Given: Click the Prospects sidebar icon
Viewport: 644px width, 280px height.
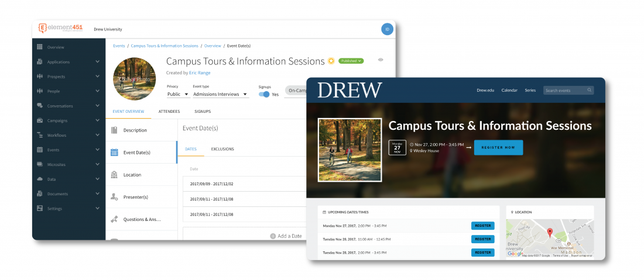Looking at the screenshot, I should click(x=40, y=76).
